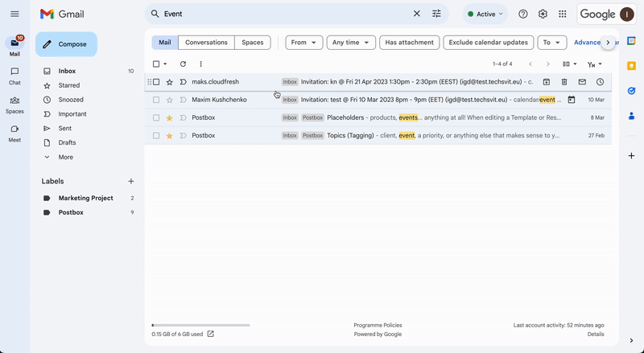Snooze the maks.cloudfresh email
Image resolution: width=644 pixels, height=353 pixels.
[x=600, y=82]
